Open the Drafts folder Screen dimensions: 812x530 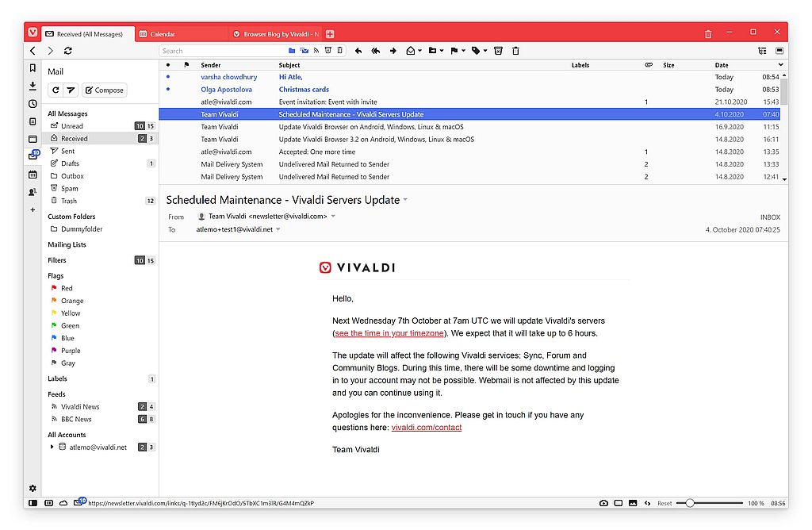[101, 163]
